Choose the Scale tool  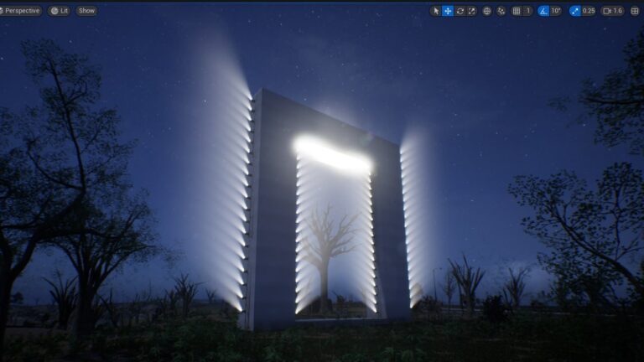coord(471,11)
